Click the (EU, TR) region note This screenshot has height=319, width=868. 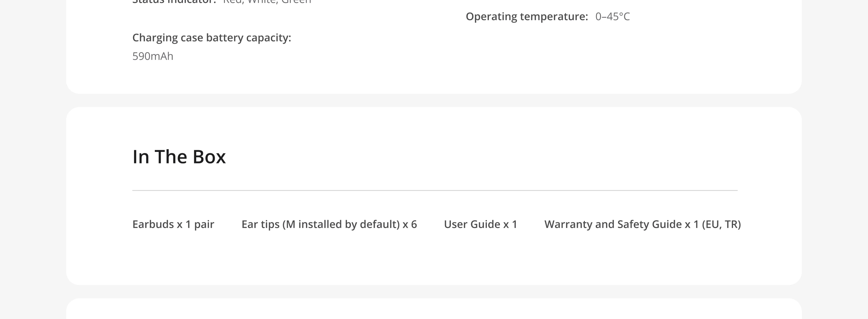721,224
